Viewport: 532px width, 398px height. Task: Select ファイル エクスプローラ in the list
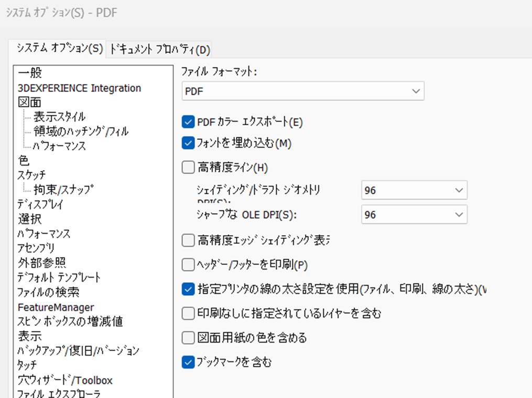[x=59, y=393]
